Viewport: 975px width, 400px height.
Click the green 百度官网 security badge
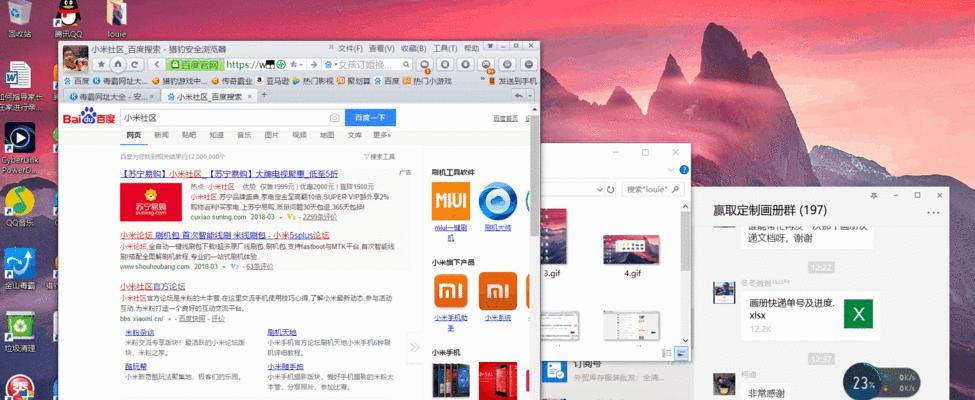pyautogui.click(x=195, y=64)
